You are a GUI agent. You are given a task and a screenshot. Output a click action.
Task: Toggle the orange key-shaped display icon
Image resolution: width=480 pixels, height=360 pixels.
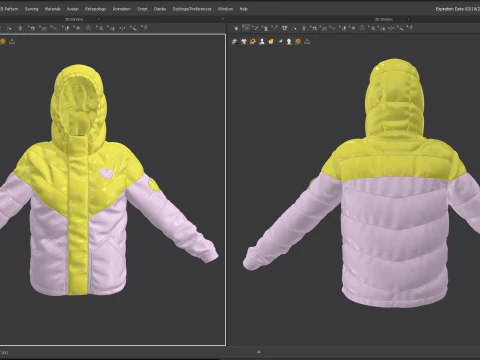(x=253, y=42)
